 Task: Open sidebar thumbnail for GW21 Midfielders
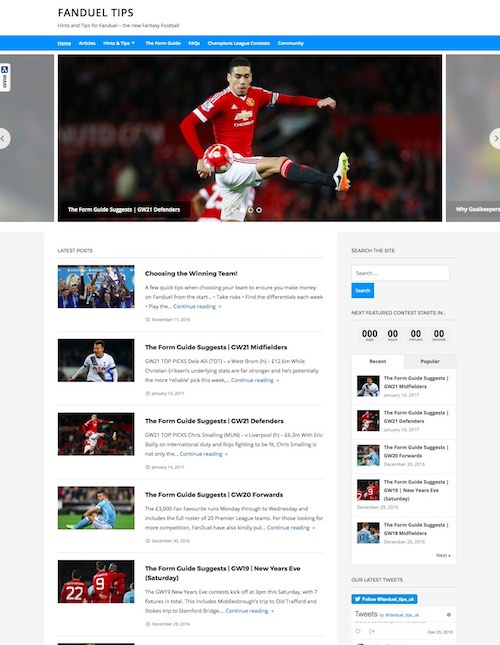coord(368,386)
